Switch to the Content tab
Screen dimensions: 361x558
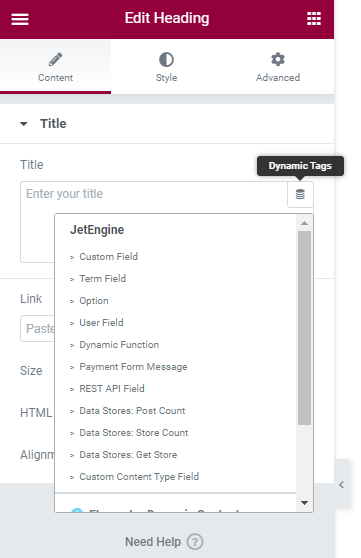(x=56, y=67)
